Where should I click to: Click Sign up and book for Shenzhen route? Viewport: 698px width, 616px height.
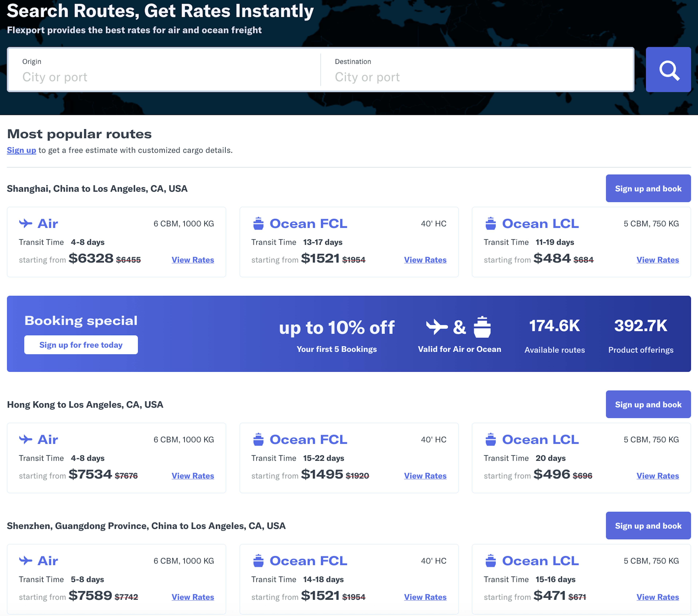pyautogui.click(x=648, y=526)
